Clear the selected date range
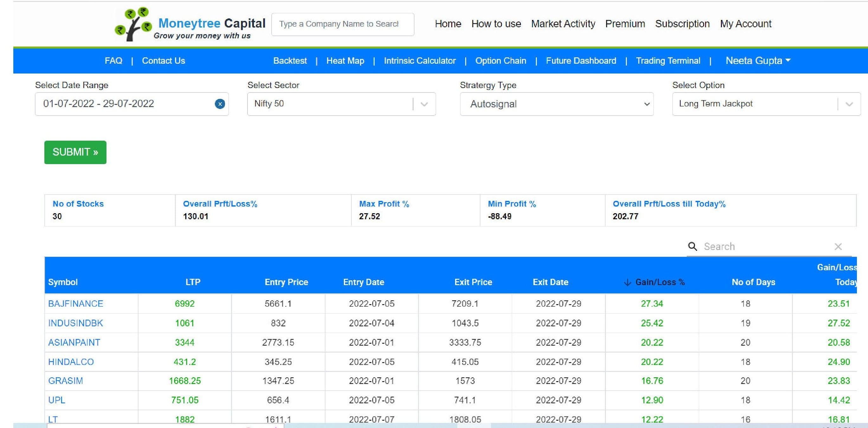868x428 pixels. [220, 104]
